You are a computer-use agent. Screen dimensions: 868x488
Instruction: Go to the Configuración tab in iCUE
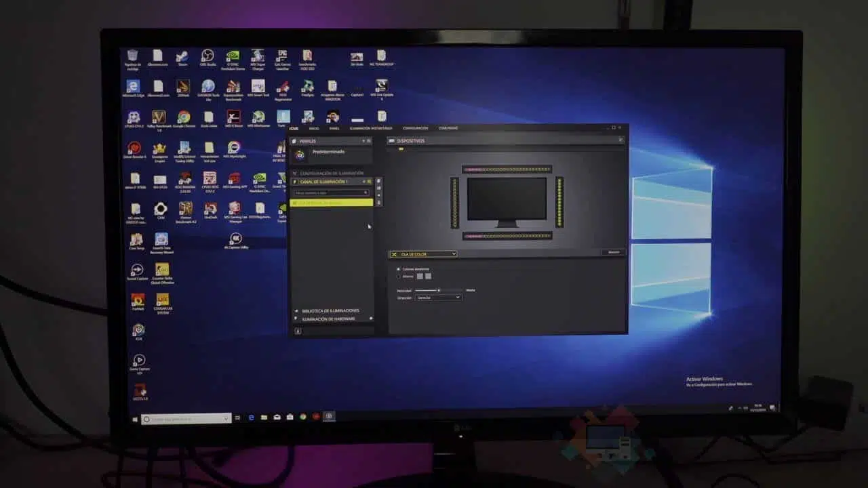coord(415,128)
